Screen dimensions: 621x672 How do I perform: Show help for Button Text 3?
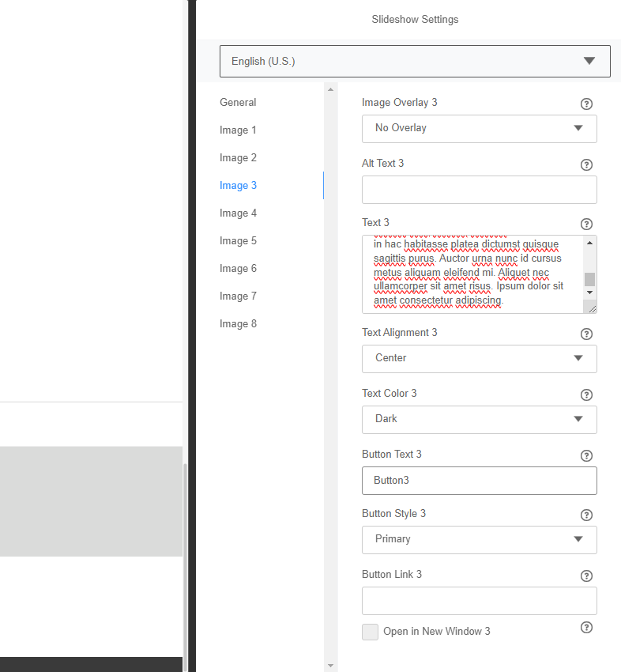586,455
